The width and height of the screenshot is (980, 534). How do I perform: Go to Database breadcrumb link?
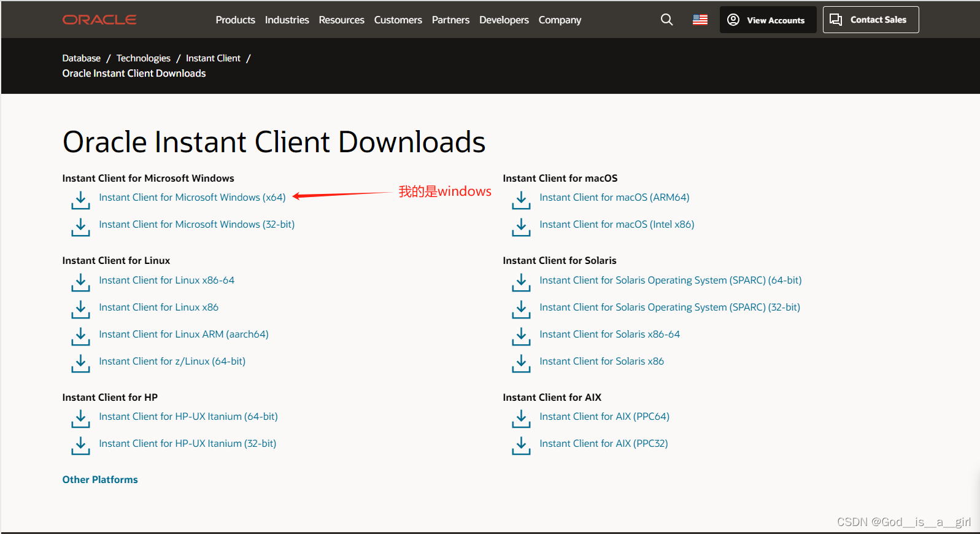coord(81,58)
